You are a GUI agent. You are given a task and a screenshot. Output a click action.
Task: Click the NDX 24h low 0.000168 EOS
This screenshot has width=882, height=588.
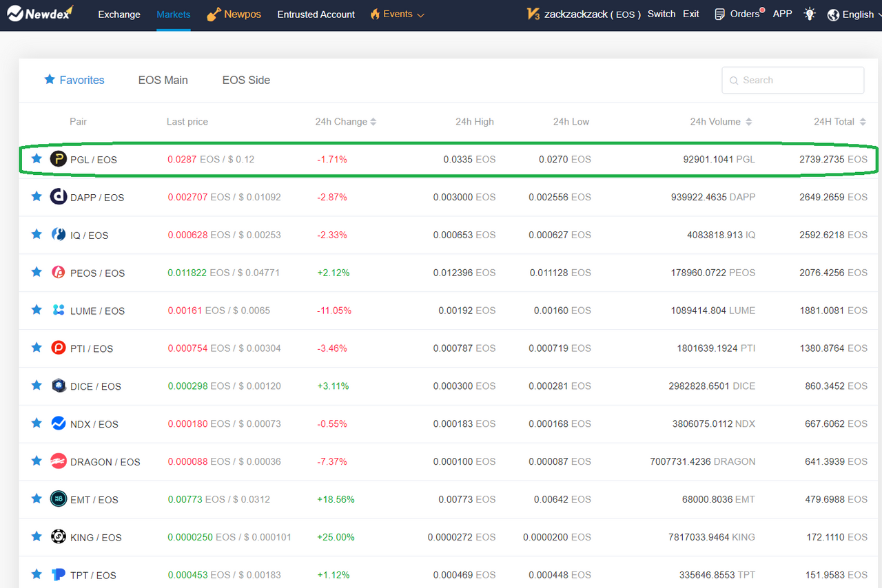560,424
